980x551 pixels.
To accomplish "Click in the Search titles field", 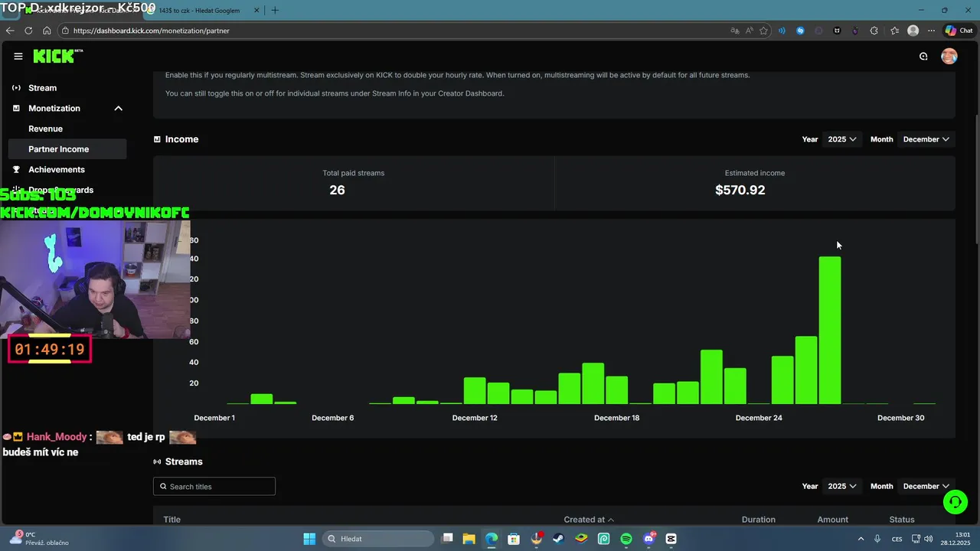I will coord(214,486).
